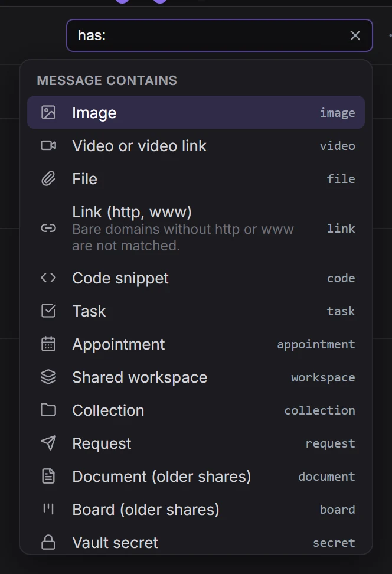Click the 'code' keyword hint
Viewport: 392px width, 574px height.
[341, 278]
